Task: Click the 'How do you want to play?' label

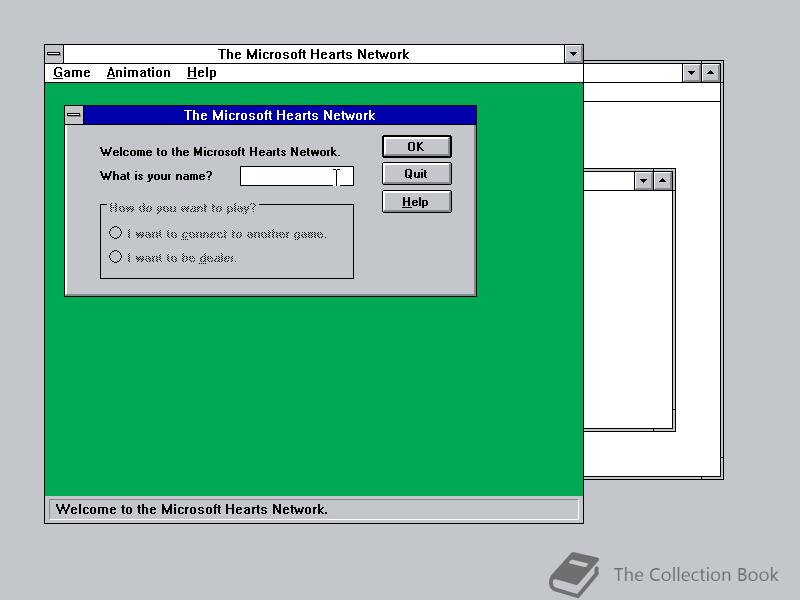Action: (183, 208)
